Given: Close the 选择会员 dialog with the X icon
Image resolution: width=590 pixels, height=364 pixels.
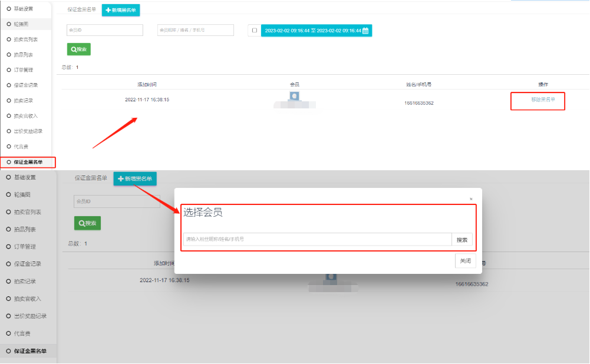Looking at the screenshot, I should tap(471, 199).
